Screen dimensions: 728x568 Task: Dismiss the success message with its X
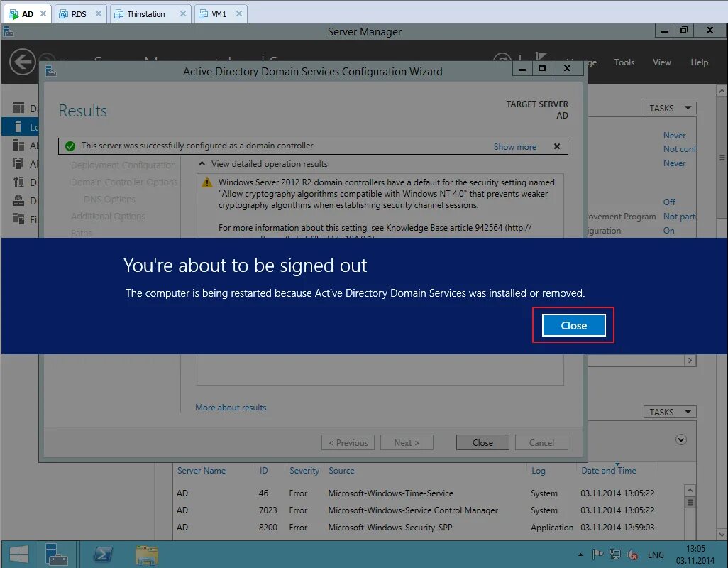(x=557, y=146)
